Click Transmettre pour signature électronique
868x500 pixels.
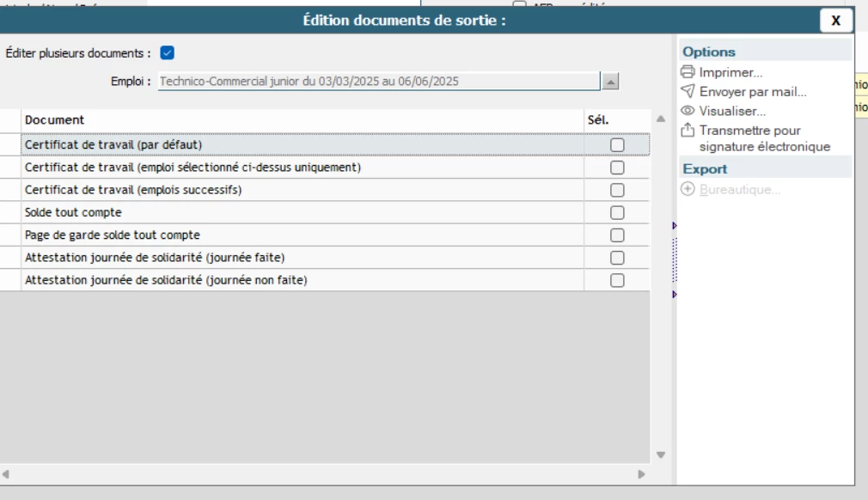pos(765,138)
